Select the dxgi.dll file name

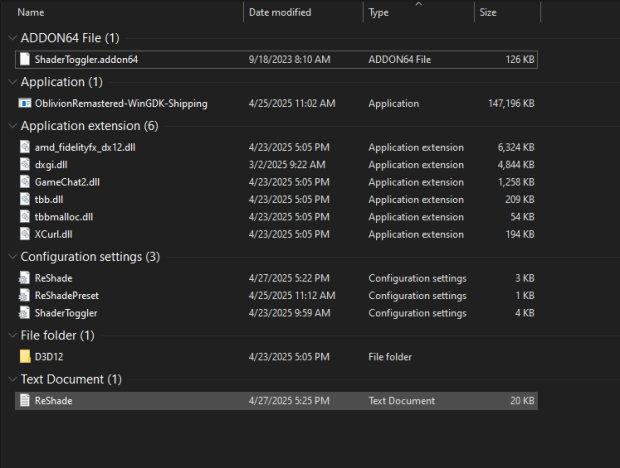[51, 164]
